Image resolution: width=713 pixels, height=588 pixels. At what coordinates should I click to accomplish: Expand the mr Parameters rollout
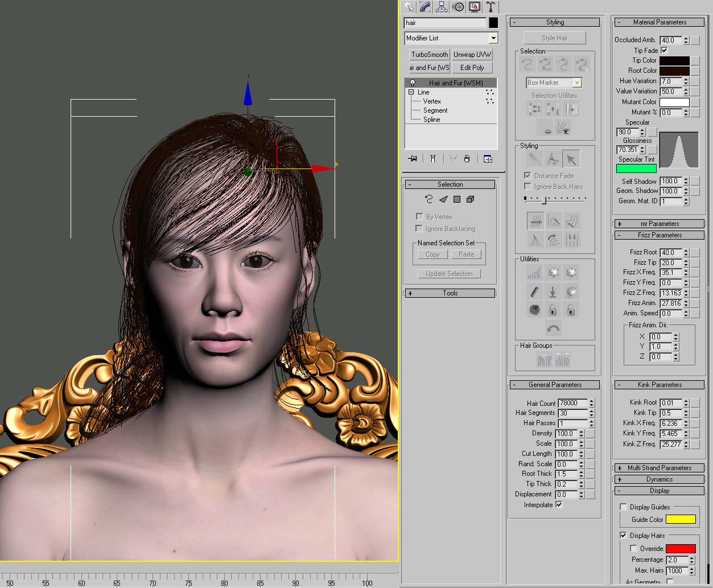660,224
